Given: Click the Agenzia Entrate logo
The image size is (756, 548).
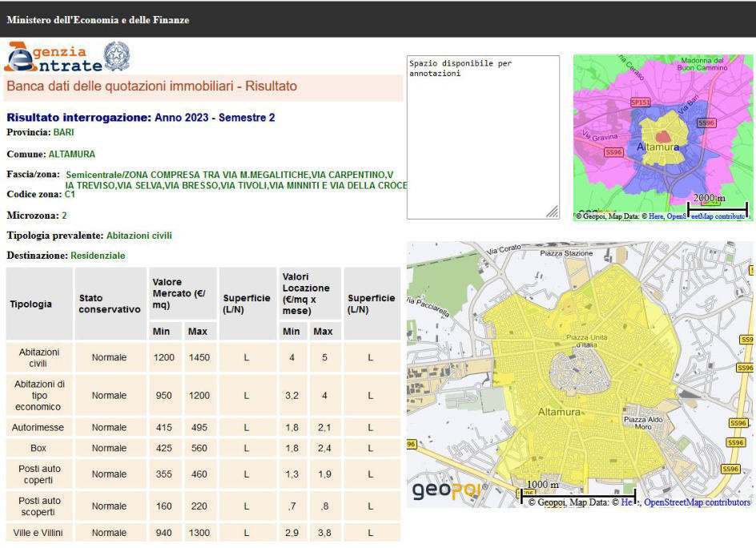Looking at the screenshot, I should [54, 57].
